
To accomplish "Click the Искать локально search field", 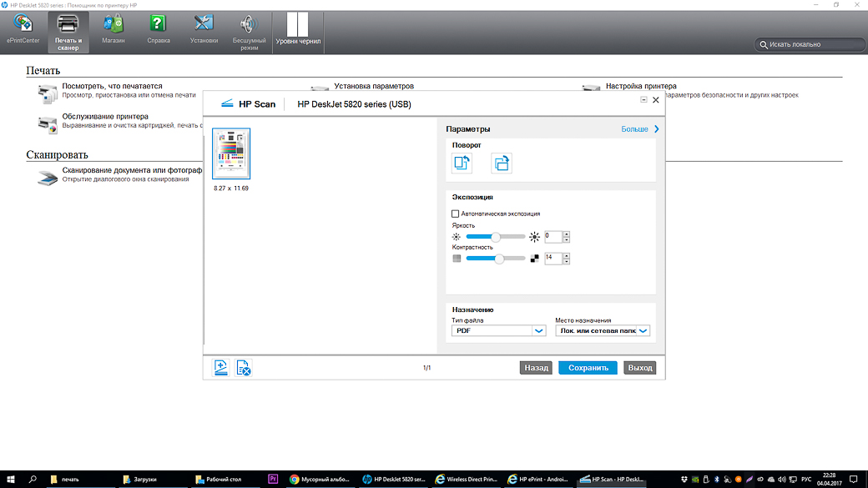I will (810, 44).
